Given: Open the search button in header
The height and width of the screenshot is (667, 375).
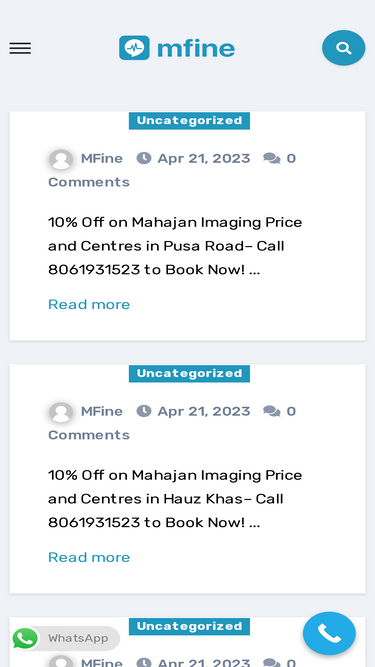Looking at the screenshot, I should pos(344,48).
